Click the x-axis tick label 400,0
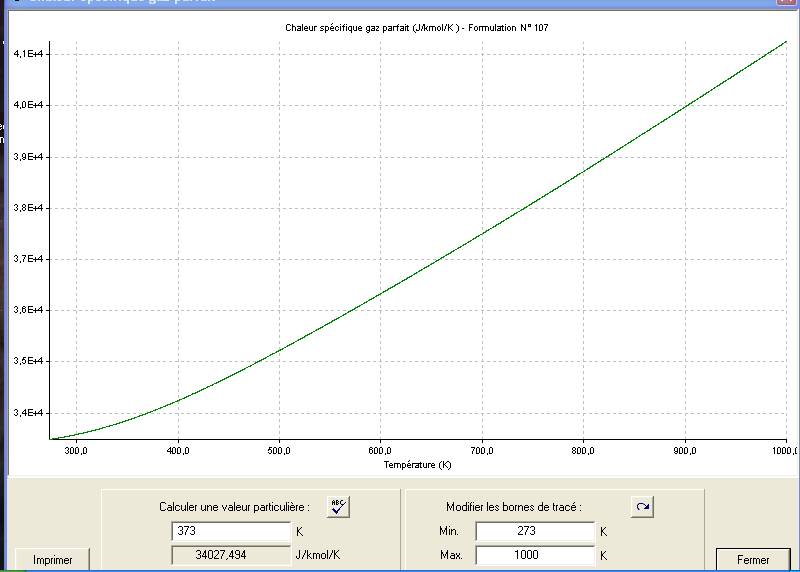The width and height of the screenshot is (800, 572). 178,451
